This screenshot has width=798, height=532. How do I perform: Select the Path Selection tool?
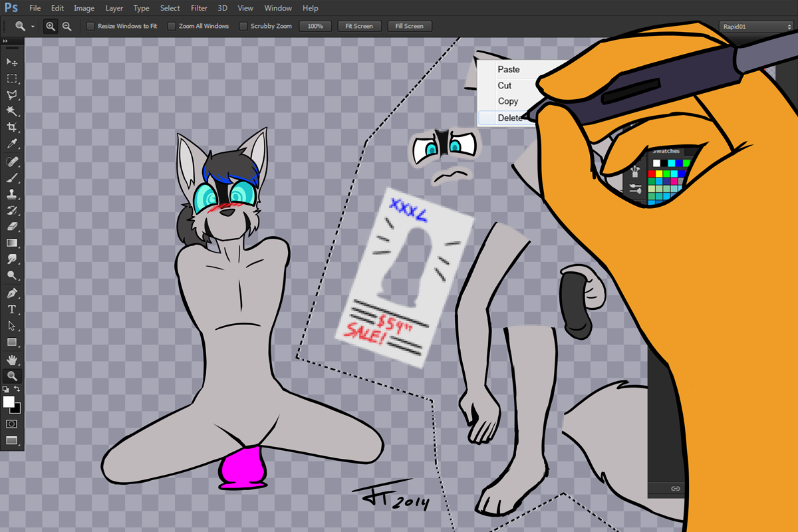click(x=12, y=326)
